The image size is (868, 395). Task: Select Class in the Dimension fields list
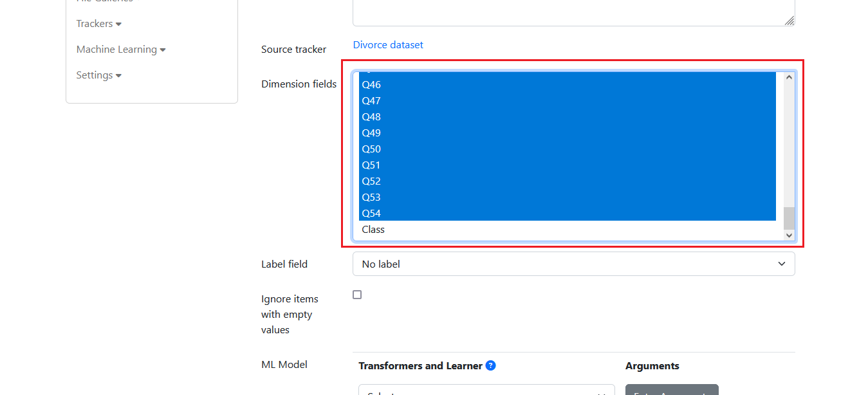click(x=567, y=229)
